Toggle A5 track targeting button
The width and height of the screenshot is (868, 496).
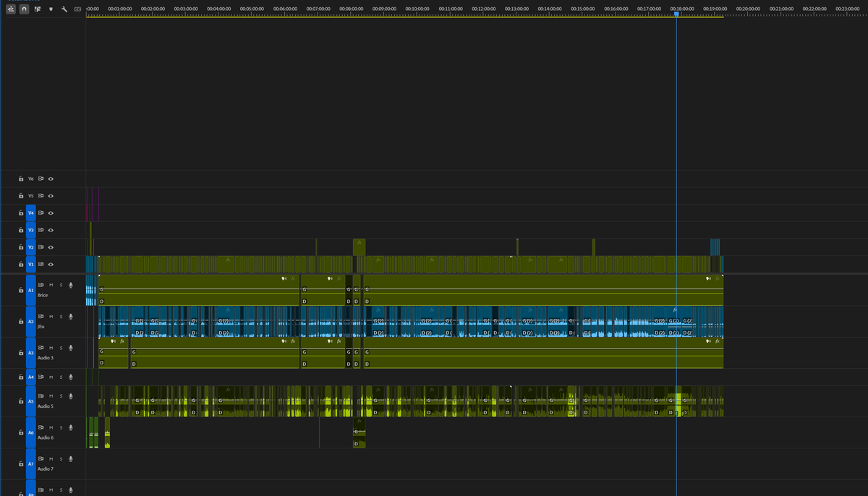point(31,401)
